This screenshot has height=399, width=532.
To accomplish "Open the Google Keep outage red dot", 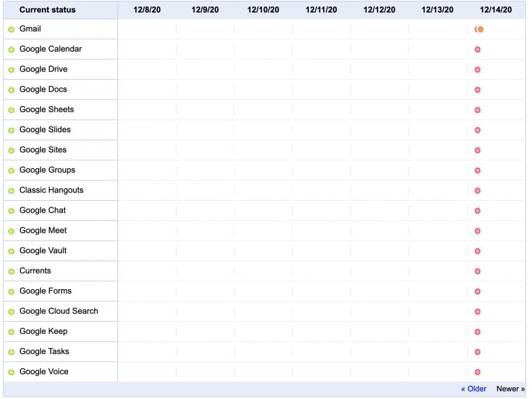I will point(478,332).
